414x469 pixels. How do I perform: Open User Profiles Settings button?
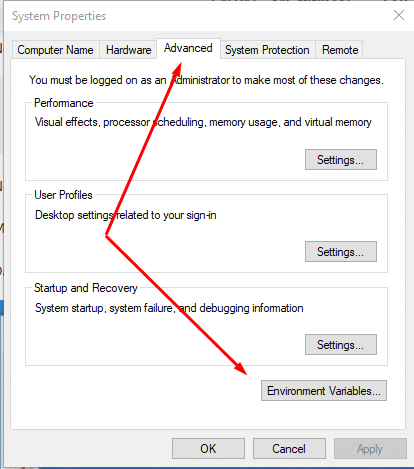coord(341,252)
